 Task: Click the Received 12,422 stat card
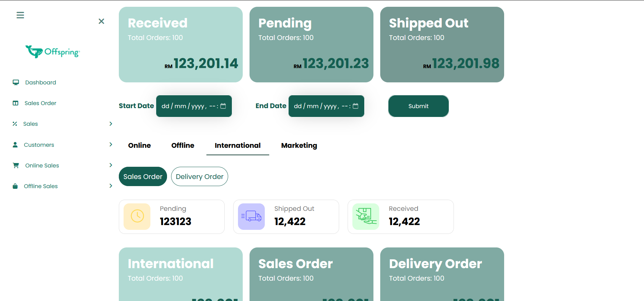(401, 217)
